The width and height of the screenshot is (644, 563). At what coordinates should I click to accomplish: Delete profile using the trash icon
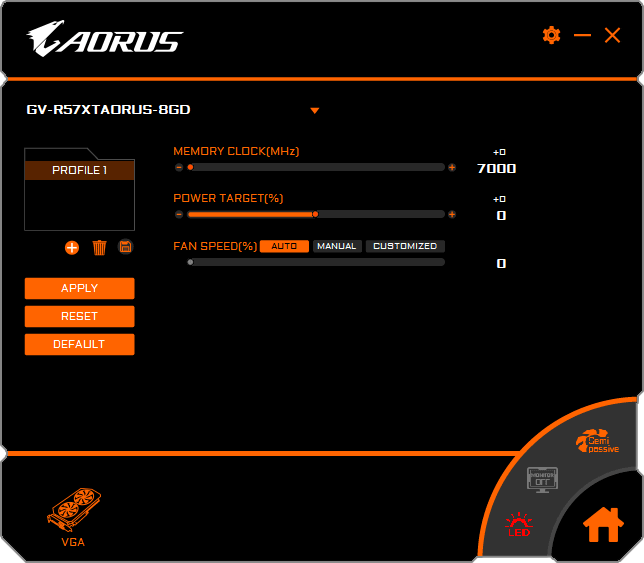99,248
